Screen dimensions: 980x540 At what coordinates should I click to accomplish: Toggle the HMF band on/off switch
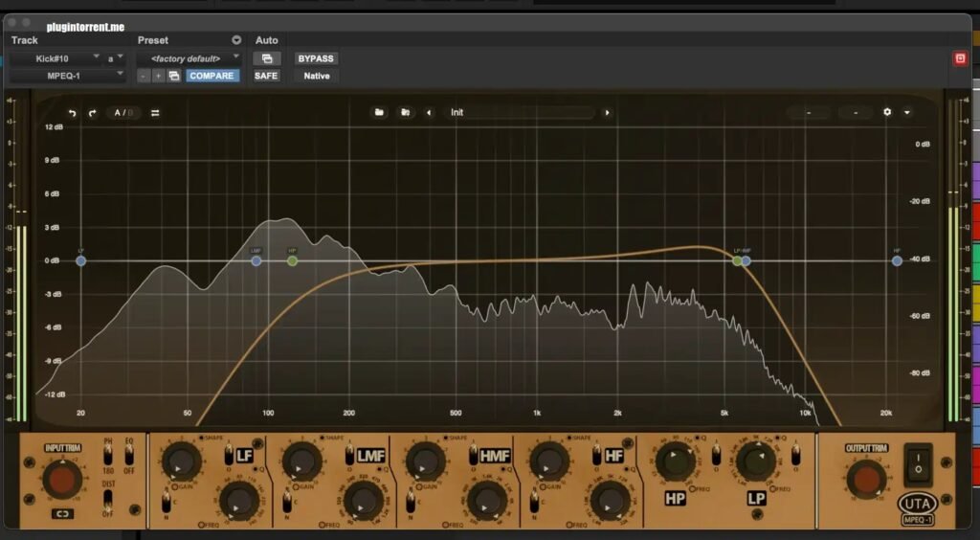click(x=473, y=457)
